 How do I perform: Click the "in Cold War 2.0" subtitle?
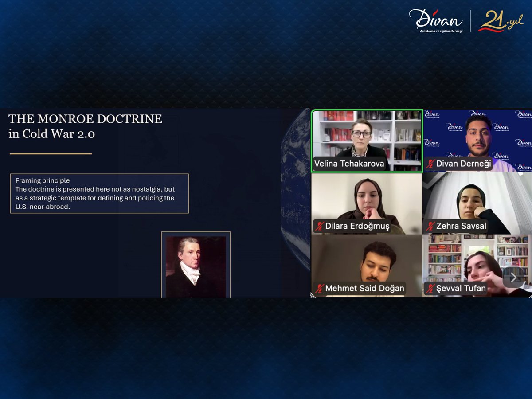click(51, 134)
